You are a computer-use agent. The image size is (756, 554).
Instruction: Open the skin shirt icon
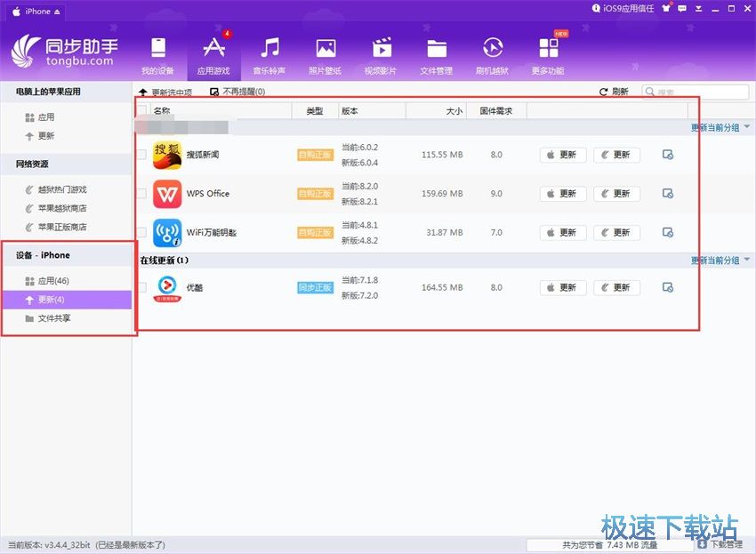[x=666, y=8]
